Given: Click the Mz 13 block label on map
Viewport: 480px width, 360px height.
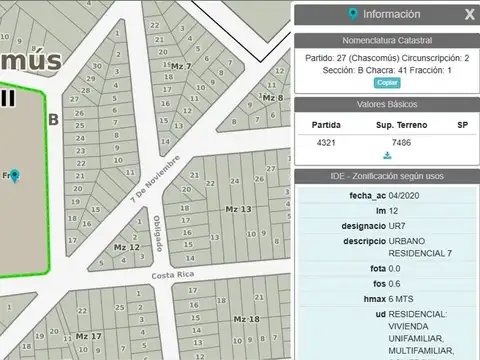Looking at the screenshot, I should tap(238, 209).
